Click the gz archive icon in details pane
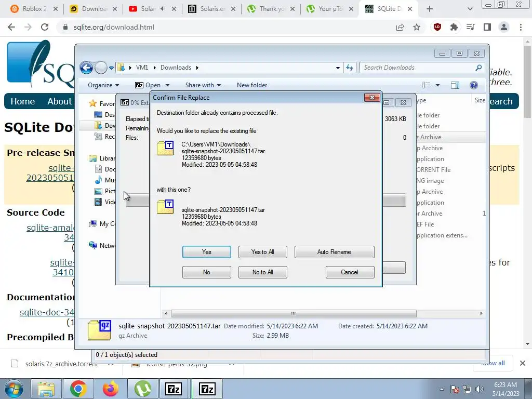Screen dimensions: 532x399 (99, 330)
